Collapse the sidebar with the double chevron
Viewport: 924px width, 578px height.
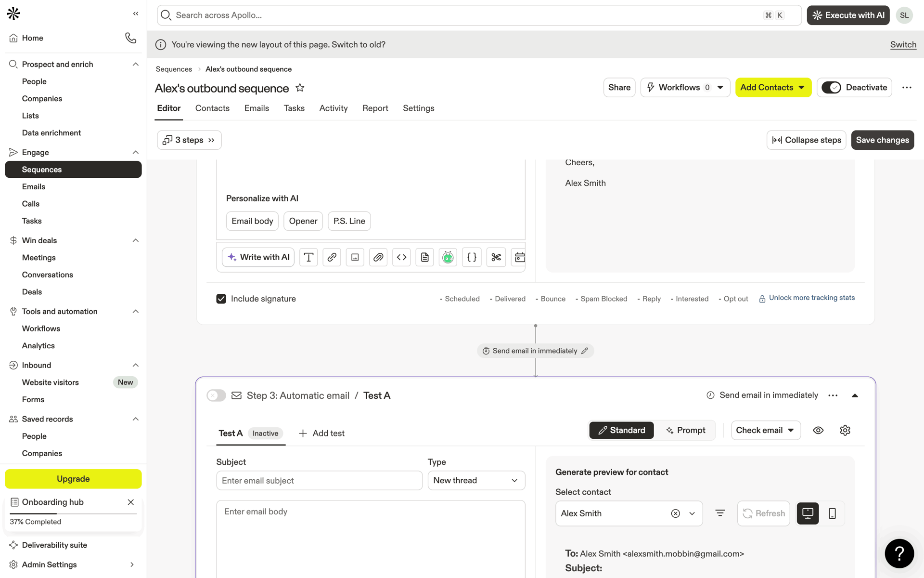pyautogui.click(x=136, y=13)
